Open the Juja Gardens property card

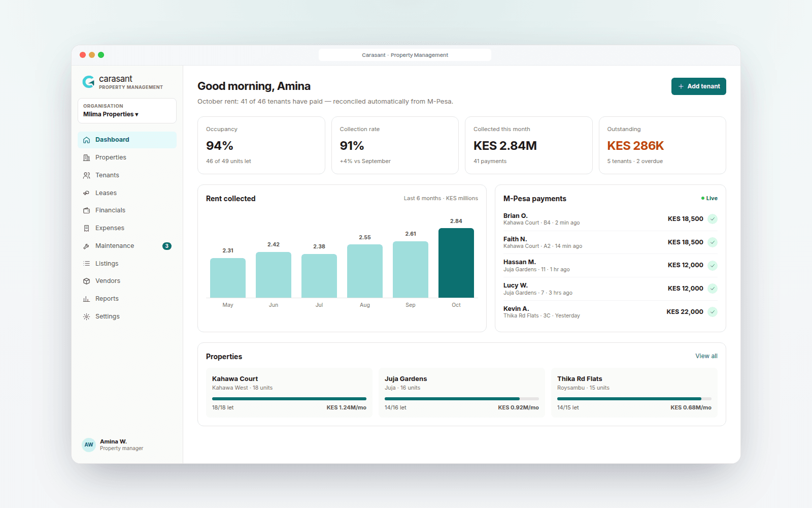tap(462, 393)
